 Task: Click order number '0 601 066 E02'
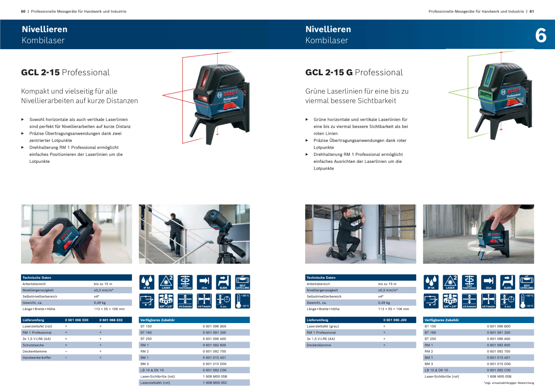pos(111,320)
